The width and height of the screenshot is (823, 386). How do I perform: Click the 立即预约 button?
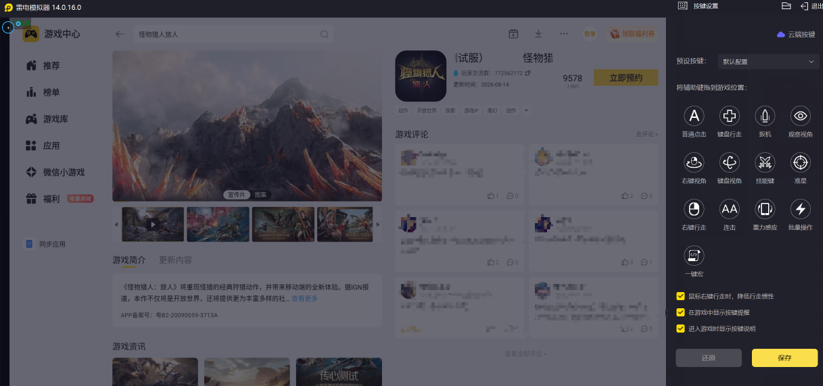point(626,78)
